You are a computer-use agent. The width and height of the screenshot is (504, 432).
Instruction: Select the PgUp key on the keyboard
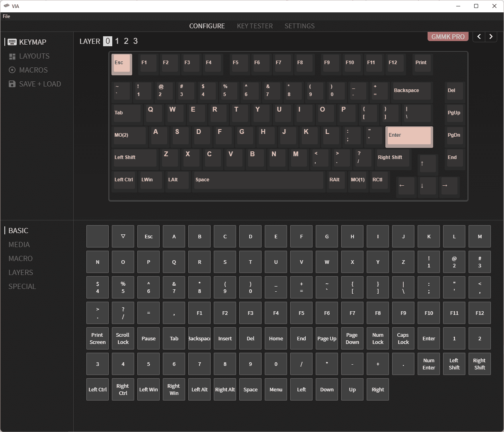click(x=455, y=114)
